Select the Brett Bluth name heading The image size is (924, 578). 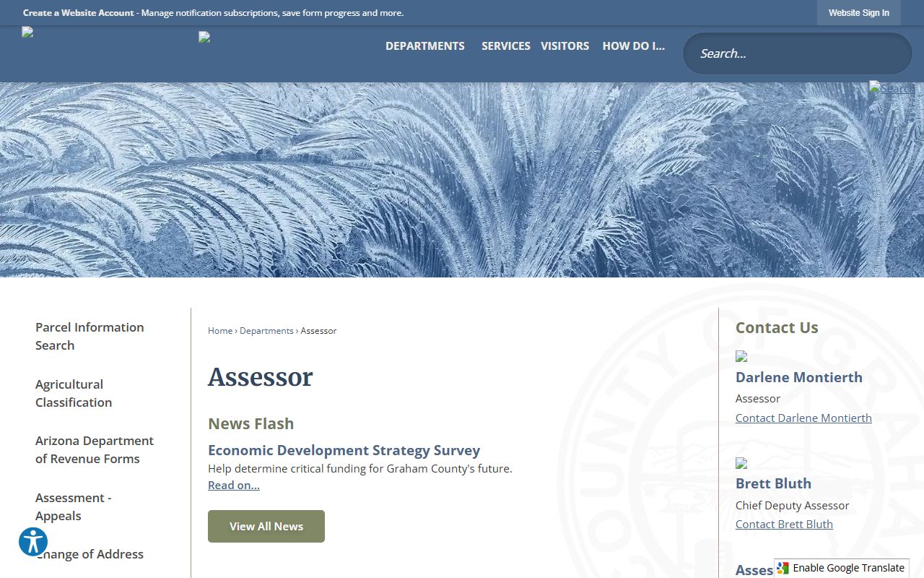click(773, 483)
